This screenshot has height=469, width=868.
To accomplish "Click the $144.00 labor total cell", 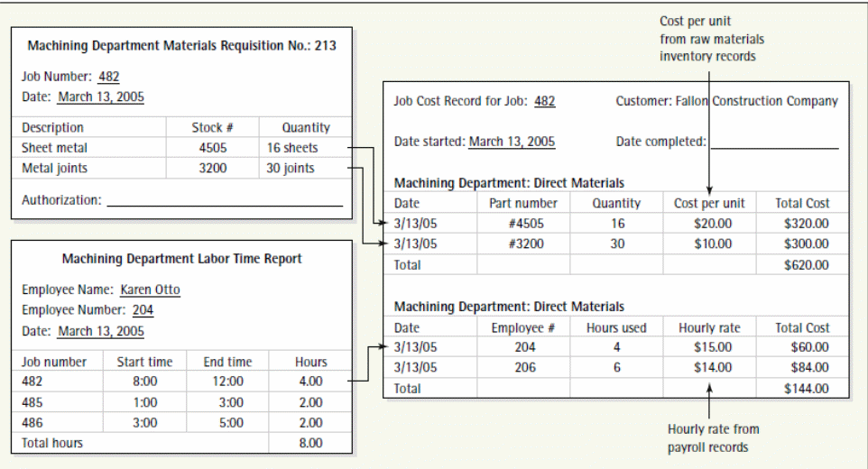I will pos(806,388).
